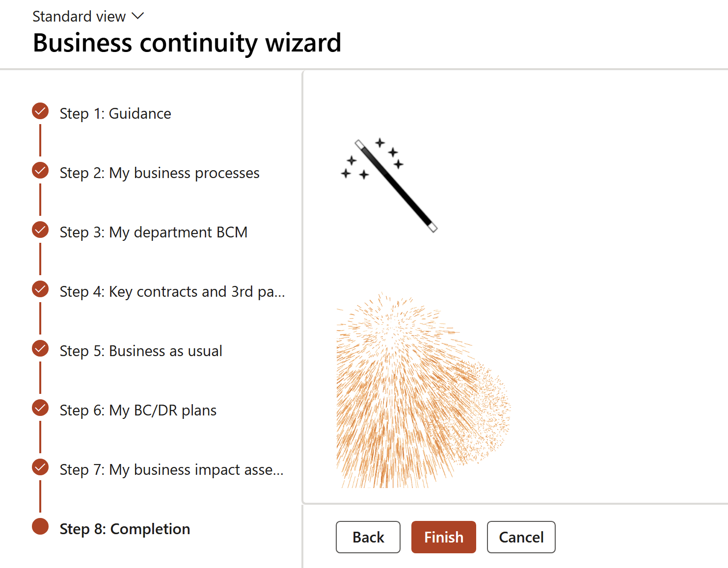Switch to Step 3: My department BCM

(153, 232)
